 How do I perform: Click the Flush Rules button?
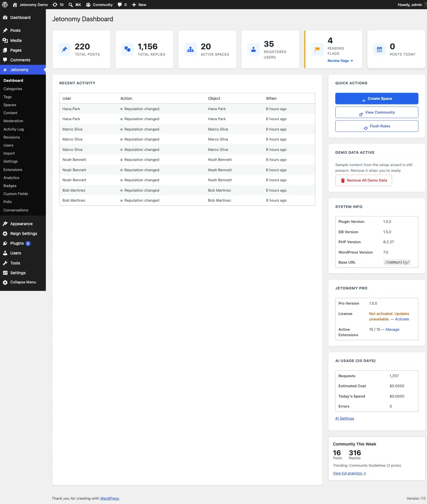click(377, 126)
